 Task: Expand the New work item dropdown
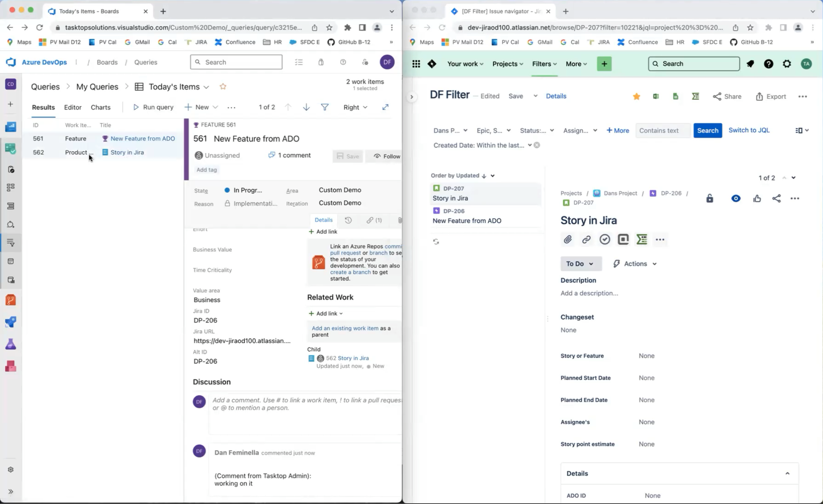[x=215, y=107]
